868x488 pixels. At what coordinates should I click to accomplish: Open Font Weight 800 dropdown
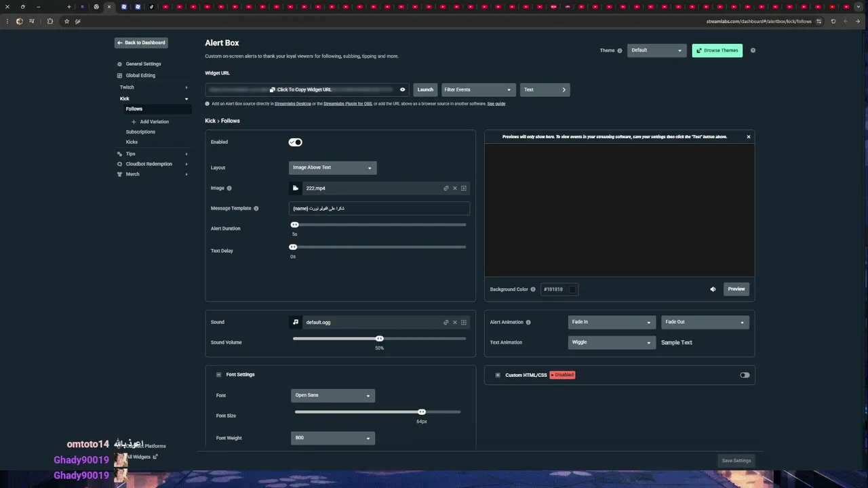point(333,438)
